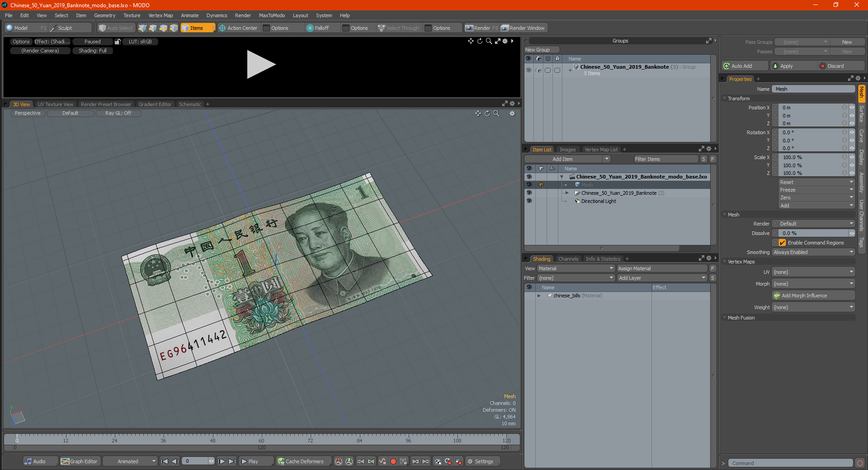
Task: Click Auto Add button
Action: coord(745,66)
